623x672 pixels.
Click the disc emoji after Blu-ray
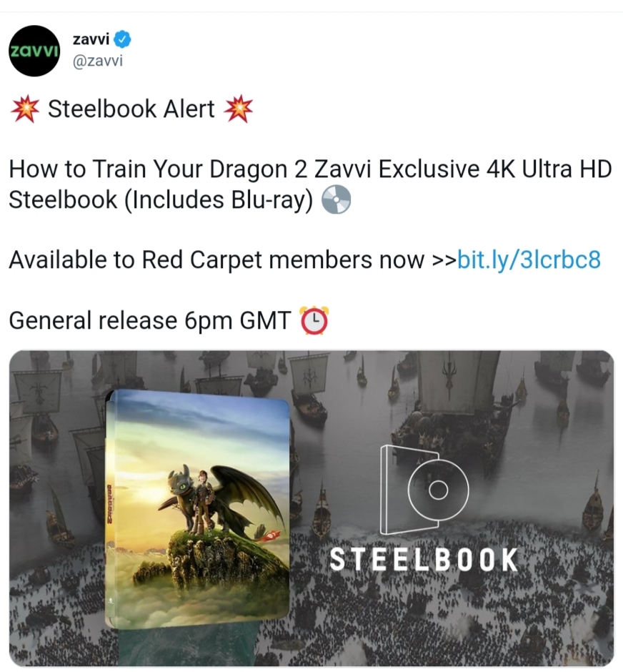point(336,199)
